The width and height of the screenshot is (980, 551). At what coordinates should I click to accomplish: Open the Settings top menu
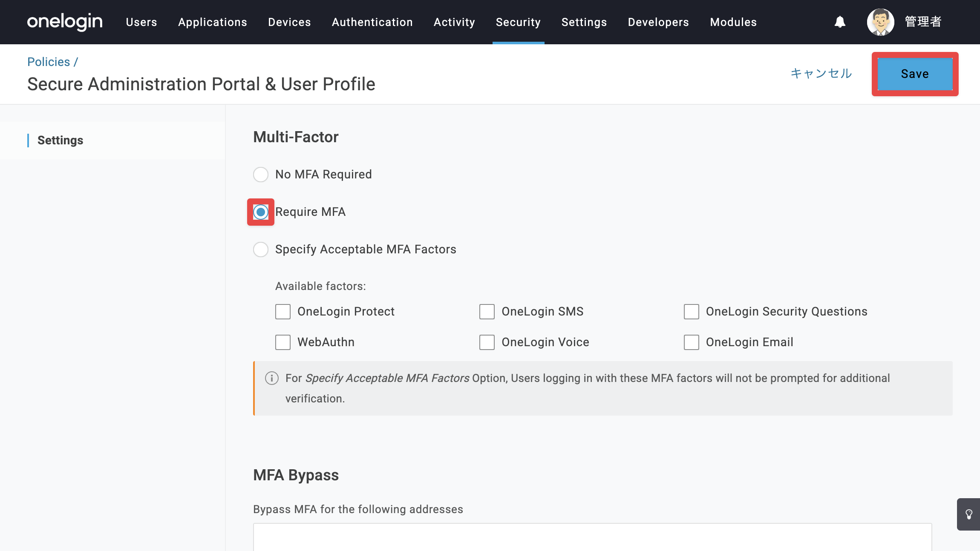pos(584,22)
